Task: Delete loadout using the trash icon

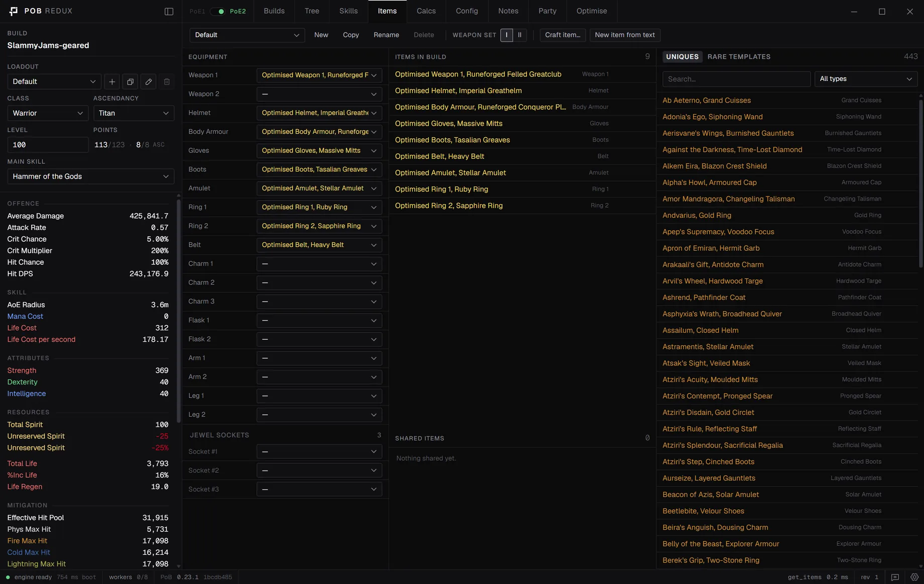Action: tap(167, 81)
